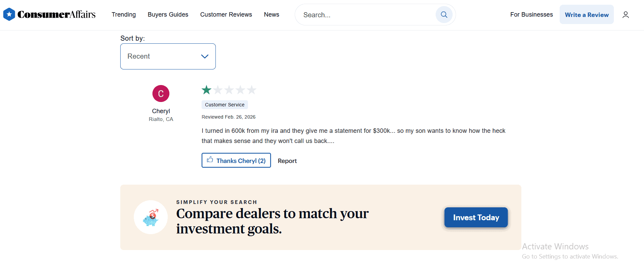
Task: Go to Customer Reviews
Action: (x=226, y=15)
